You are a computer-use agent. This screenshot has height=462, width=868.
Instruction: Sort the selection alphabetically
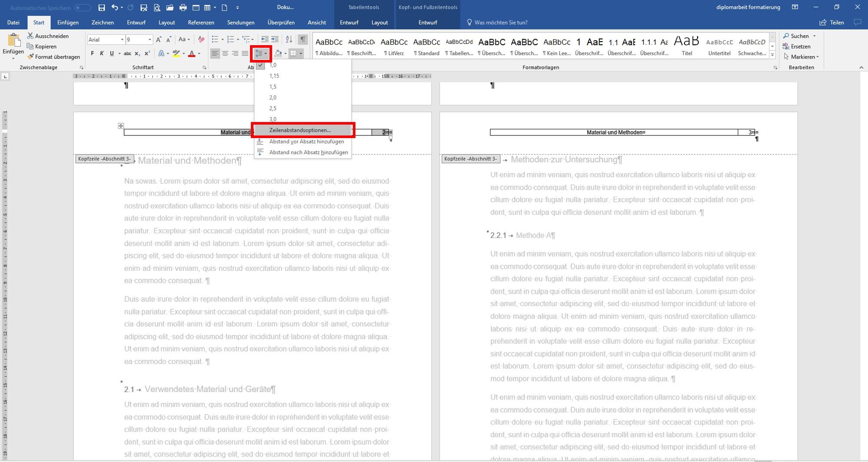[x=289, y=40]
